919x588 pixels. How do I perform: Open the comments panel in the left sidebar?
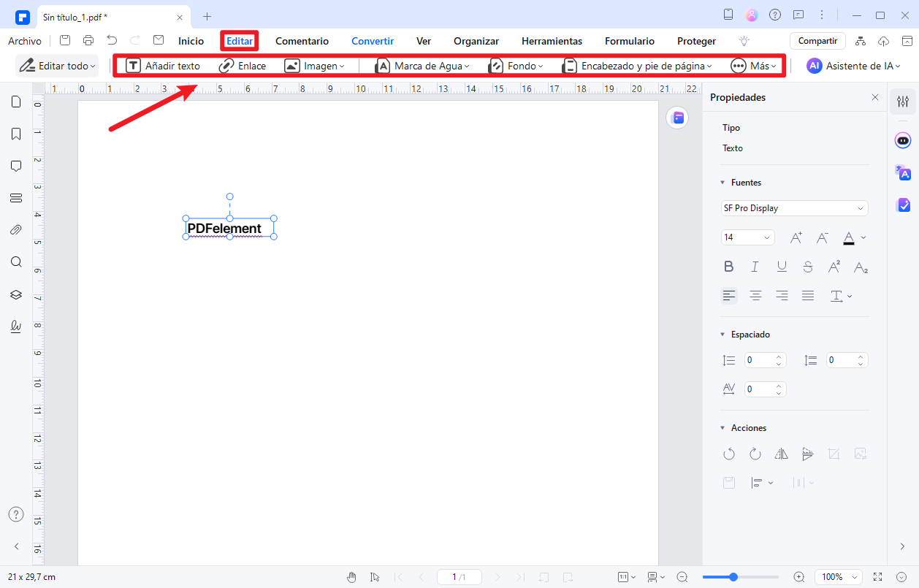click(x=16, y=166)
